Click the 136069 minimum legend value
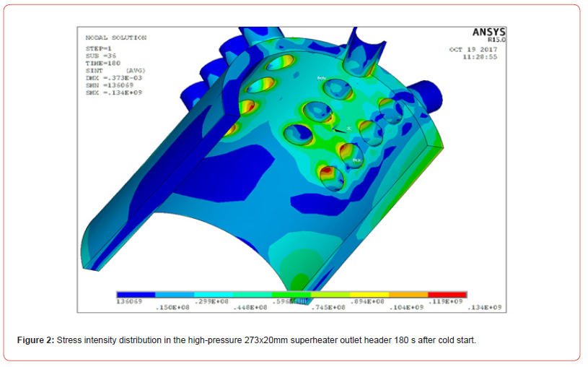Image resolution: width=588 pixels, height=367 pixels. point(128,301)
